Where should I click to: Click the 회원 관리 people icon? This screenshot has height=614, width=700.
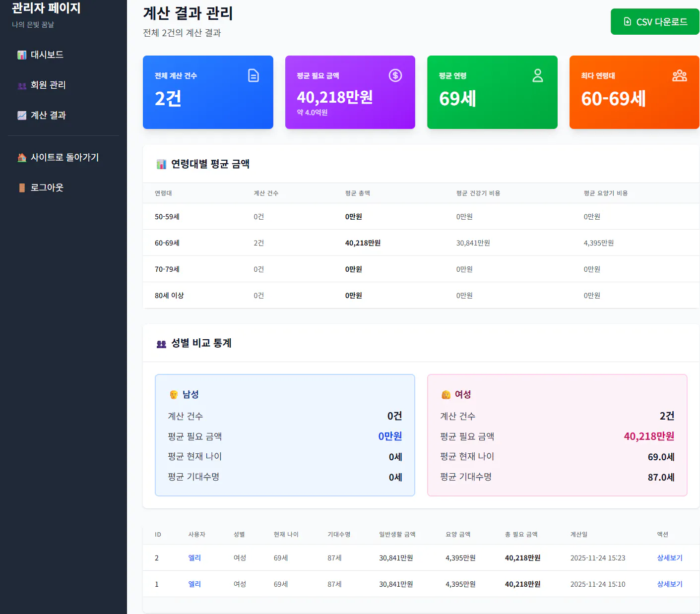click(22, 85)
